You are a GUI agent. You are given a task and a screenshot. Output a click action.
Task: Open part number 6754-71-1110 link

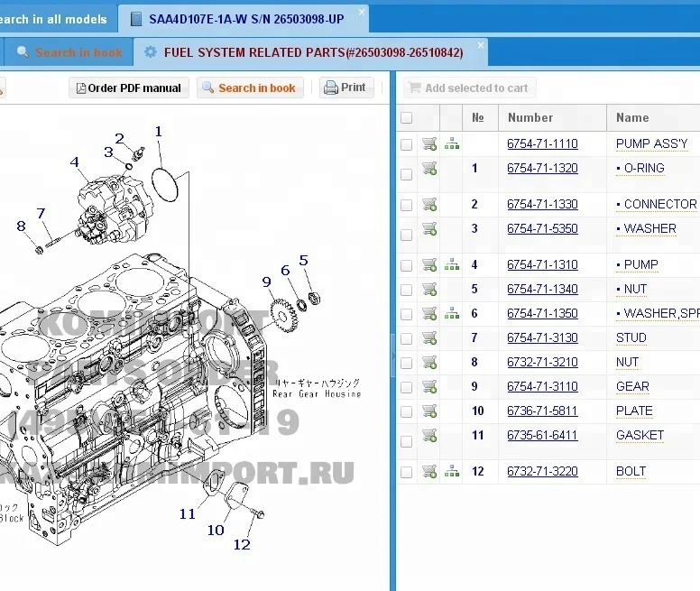pos(542,143)
